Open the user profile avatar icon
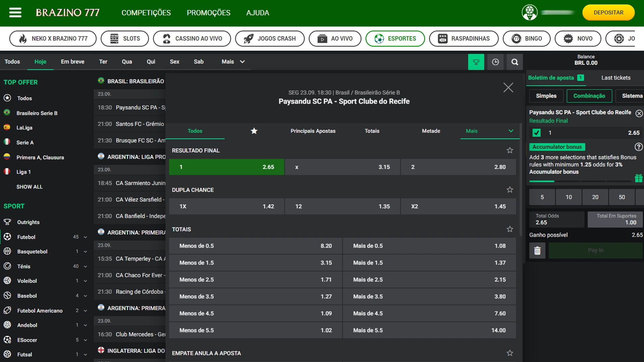Viewport: 644px width, 362px height. pyautogui.click(x=530, y=12)
